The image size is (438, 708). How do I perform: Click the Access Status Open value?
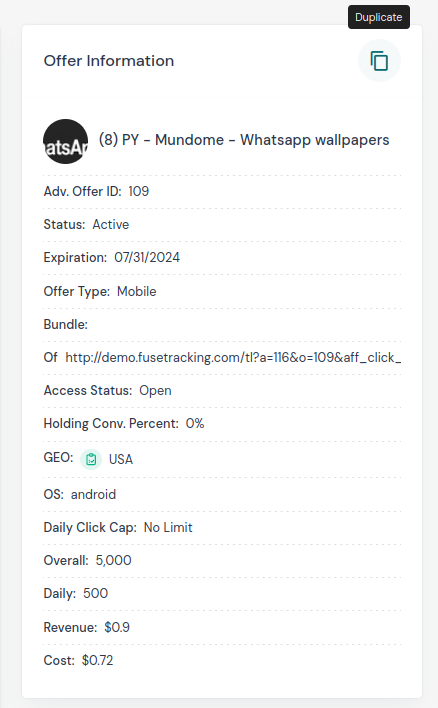[155, 391]
